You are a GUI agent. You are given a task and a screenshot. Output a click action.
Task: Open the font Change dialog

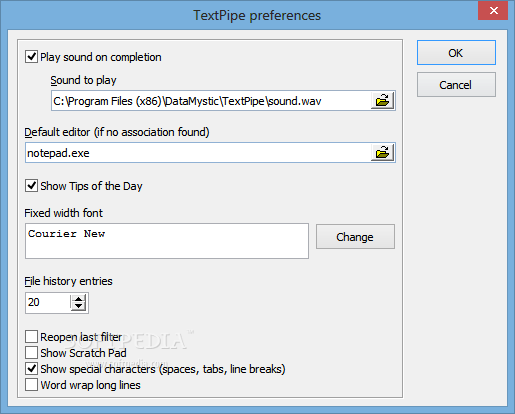[x=355, y=237]
